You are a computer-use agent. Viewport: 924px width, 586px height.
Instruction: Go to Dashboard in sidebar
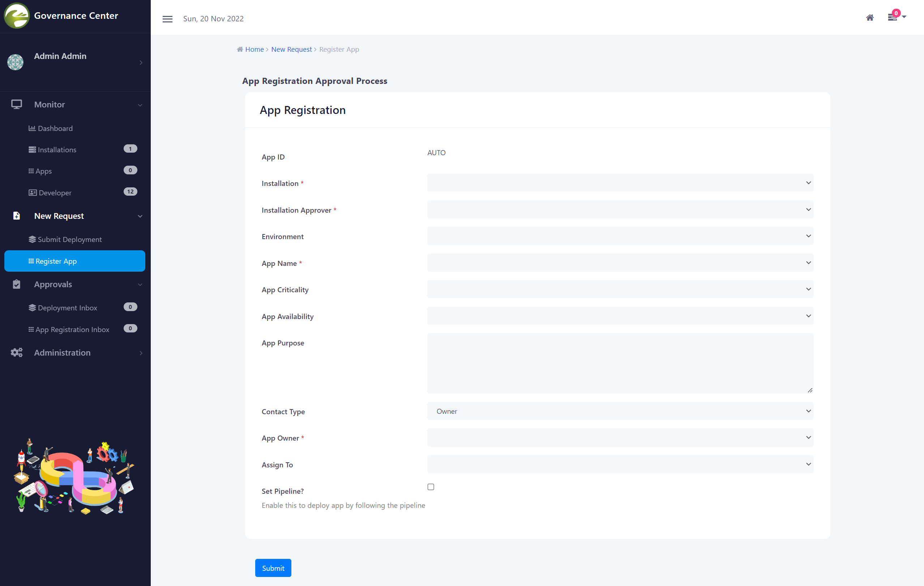coord(55,128)
